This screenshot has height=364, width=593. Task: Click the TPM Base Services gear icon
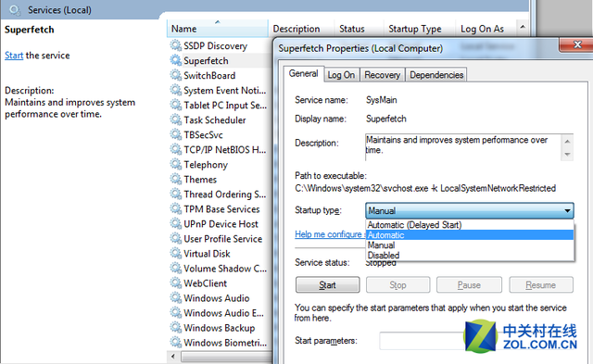(175, 209)
